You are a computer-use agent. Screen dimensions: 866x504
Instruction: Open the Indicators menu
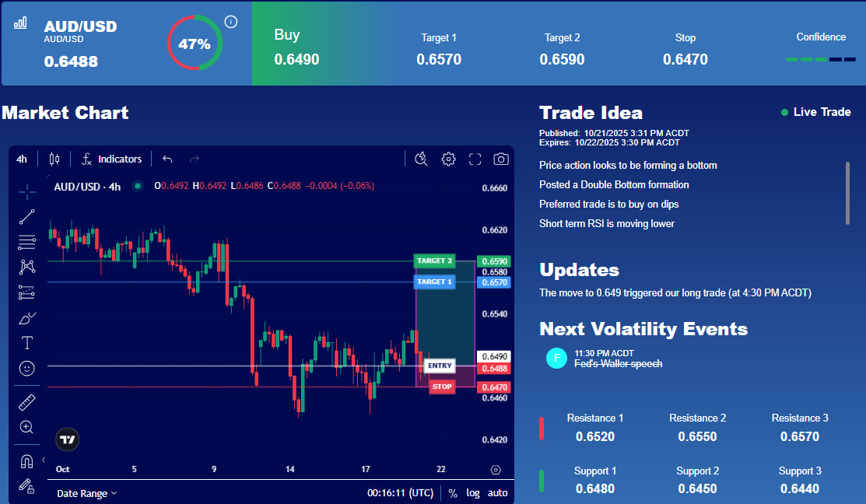tap(111, 159)
